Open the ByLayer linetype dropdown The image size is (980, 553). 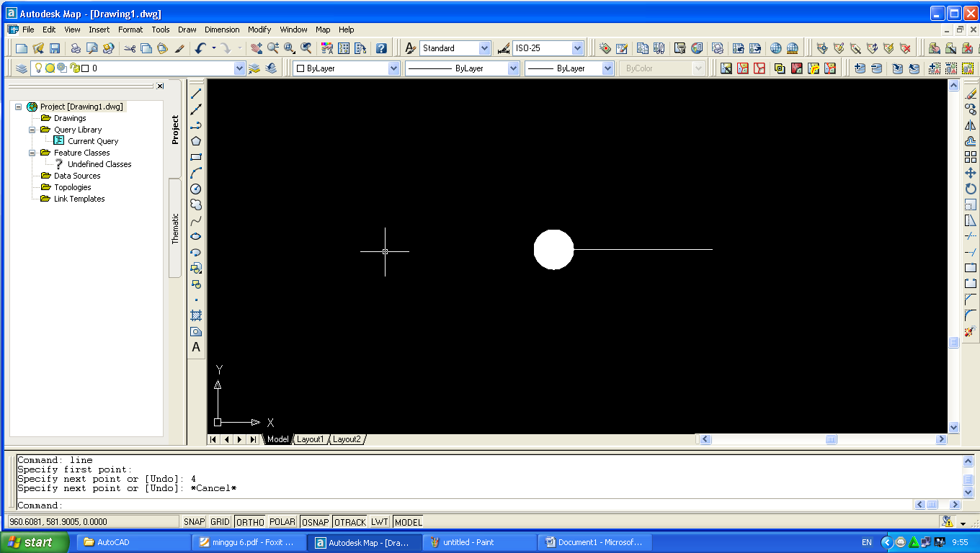click(x=513, y=68)
